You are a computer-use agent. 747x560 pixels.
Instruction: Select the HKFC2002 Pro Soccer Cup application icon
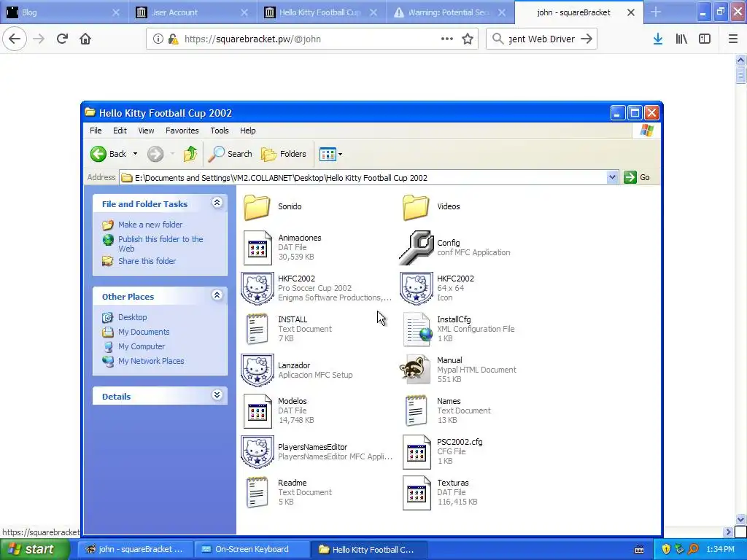(x=258, y=288)
